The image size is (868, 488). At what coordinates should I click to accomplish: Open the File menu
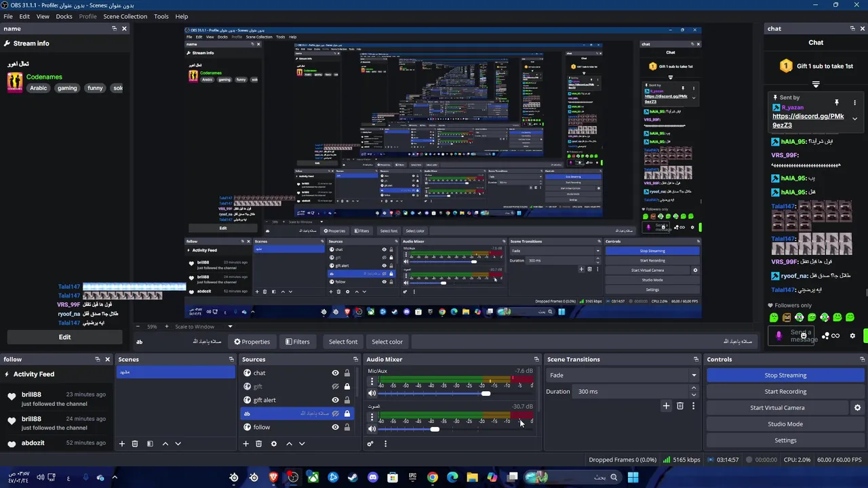pos(8,16)
